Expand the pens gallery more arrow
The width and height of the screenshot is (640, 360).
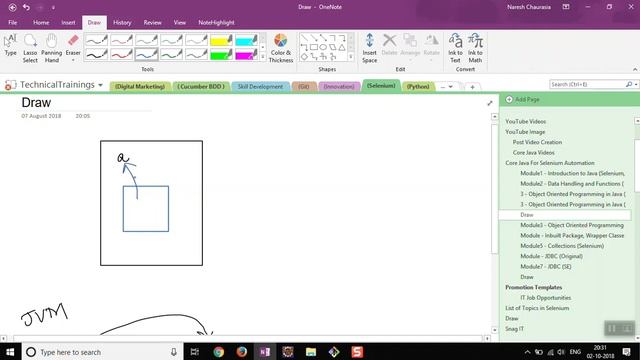262,57
